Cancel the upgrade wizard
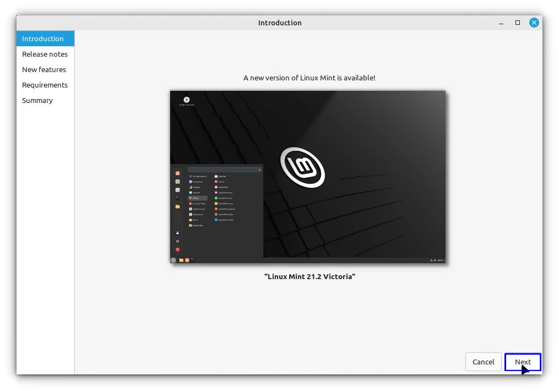Screen dimensions: 559x392 click(x=484, y=362)
